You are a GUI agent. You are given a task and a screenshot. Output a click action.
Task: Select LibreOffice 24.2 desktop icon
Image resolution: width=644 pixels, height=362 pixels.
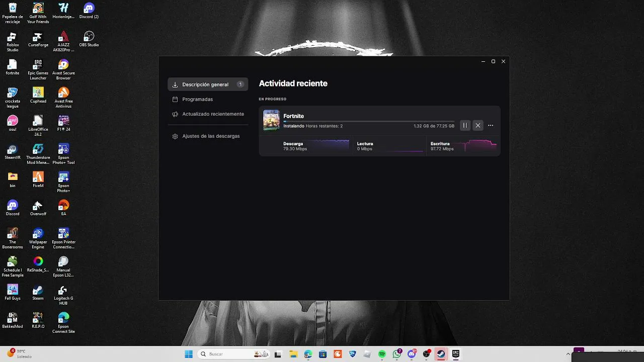click(x=38, y=126)
